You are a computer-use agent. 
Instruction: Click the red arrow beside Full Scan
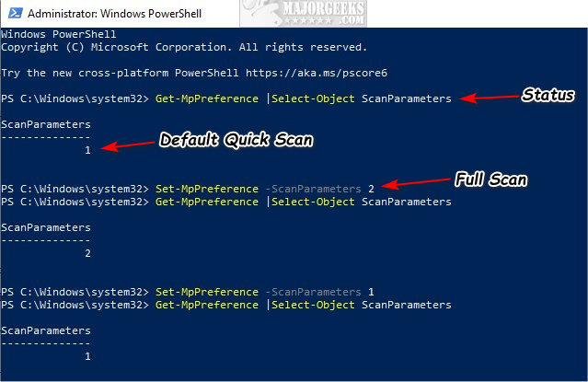416,183
